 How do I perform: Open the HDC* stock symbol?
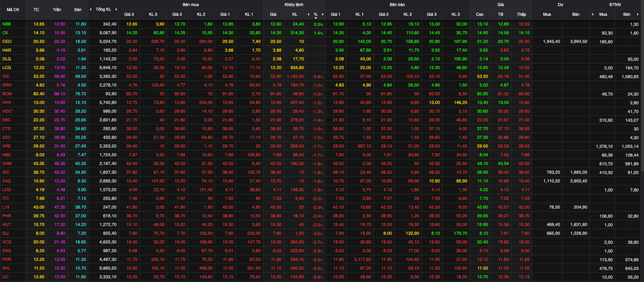tap(8, 111)
